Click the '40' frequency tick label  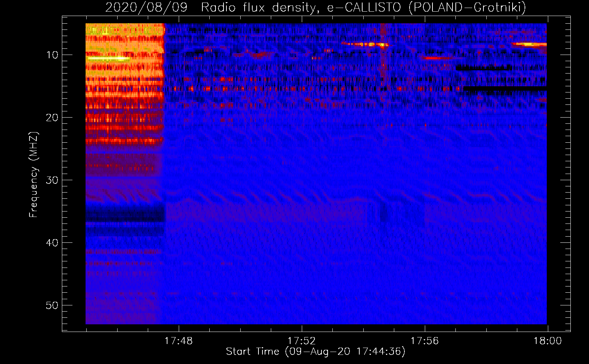[52, 243]
